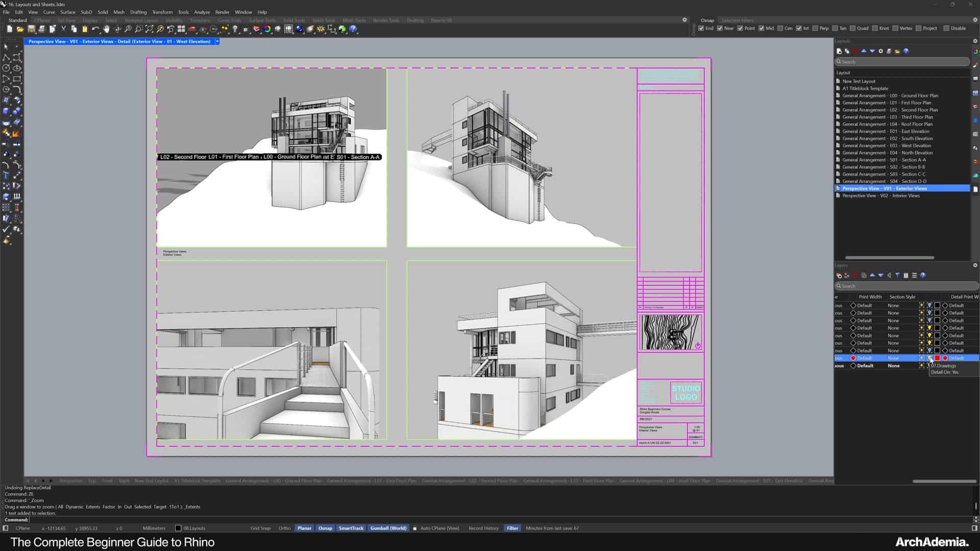
Task: Click the filter funnel icon in Layers panel
Action: tap(897, 275)
